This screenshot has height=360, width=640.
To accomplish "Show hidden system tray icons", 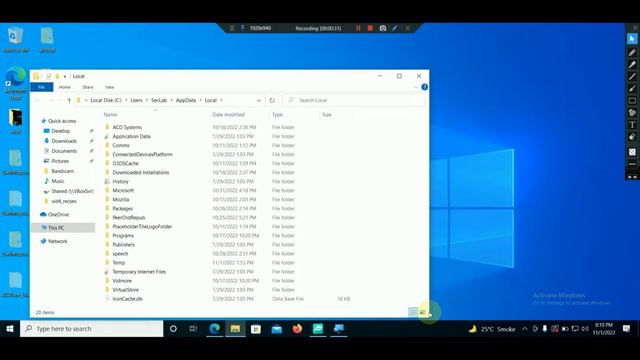I will coord(525,329).
